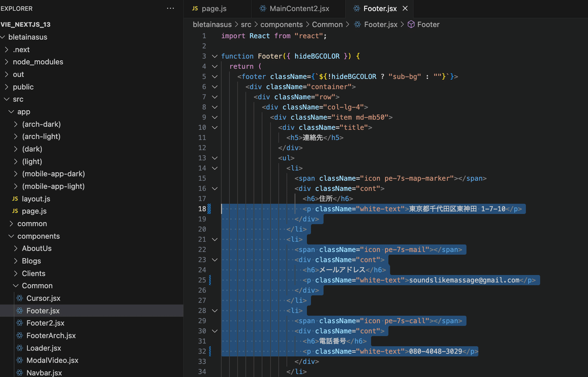Click bletainasus in the breadcrumb path
The image size is (588, 377).
tap(213, 24)
